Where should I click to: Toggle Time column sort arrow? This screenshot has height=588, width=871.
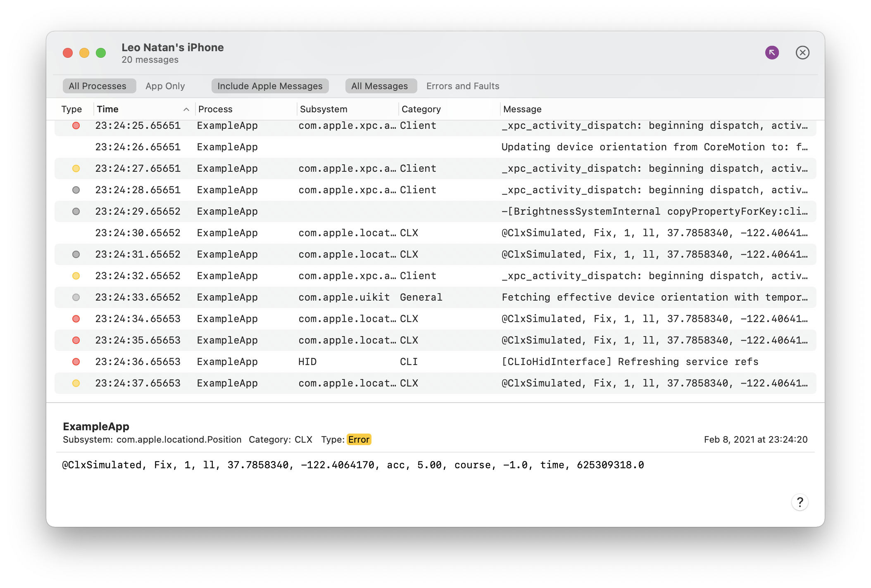click(186, 109)
